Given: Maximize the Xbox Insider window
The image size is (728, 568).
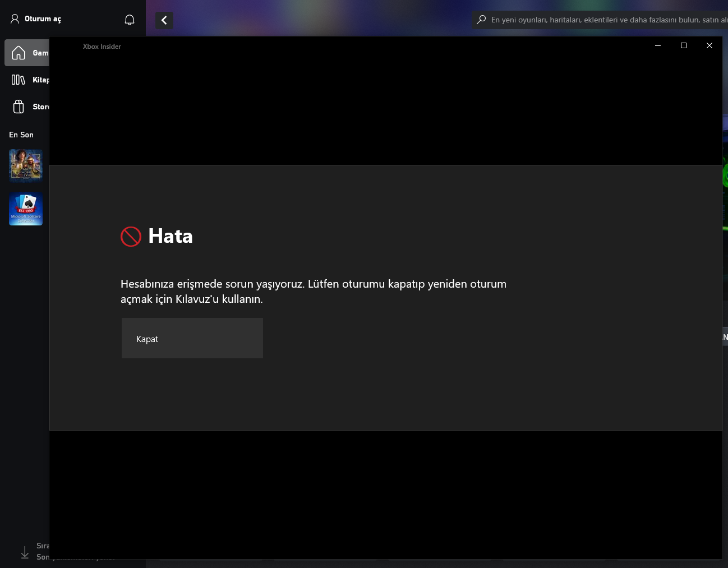Looking at the screenshot, I should click(684, 45).
